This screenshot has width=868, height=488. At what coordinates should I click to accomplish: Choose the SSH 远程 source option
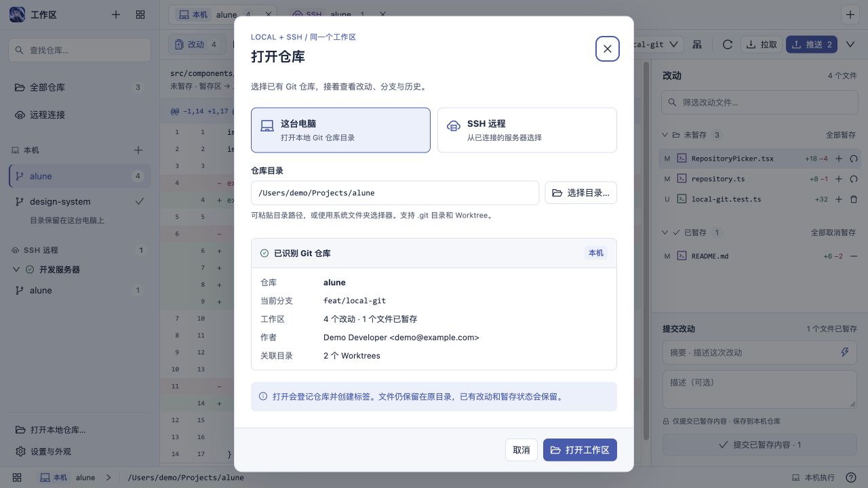point(527,130)
